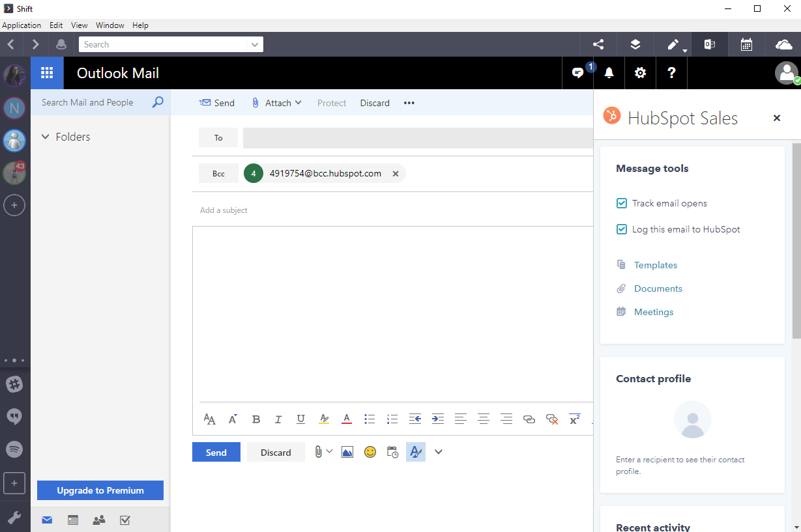Switch to the N account avatar

click(x=14, y=107)
